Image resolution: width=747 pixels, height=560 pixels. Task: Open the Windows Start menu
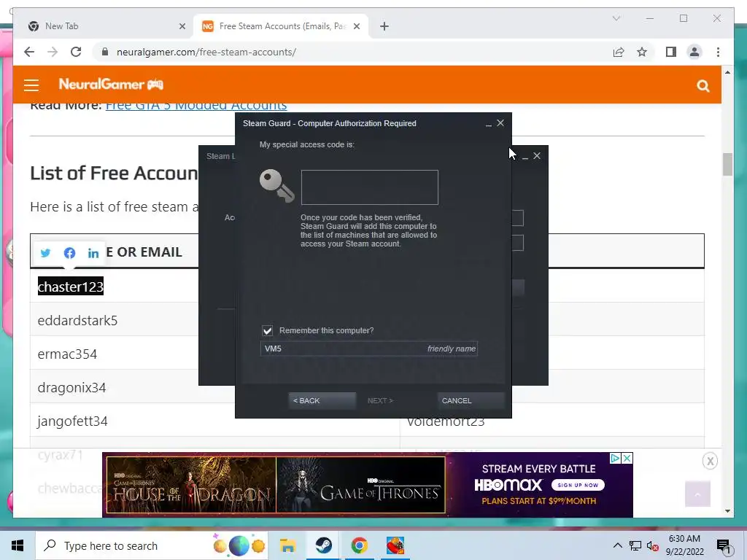[18, 545]
